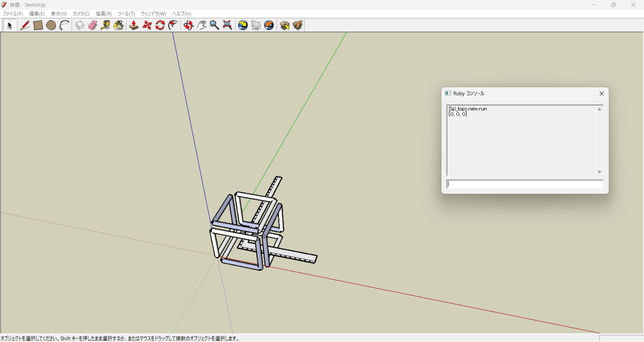
Task: Select the Paint Bucket tool
Action: click(119, 25)
